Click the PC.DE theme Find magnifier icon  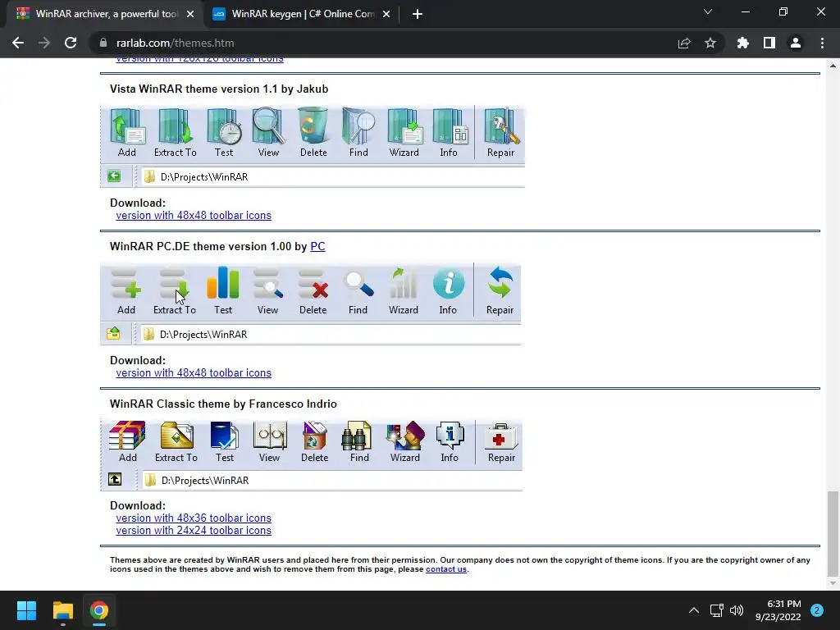pyautogui.click(x=358, y=284)
